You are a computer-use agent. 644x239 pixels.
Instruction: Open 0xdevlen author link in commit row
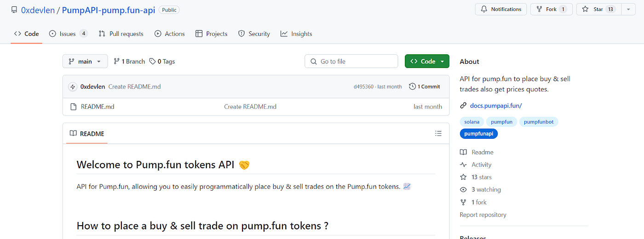[x=92, y=86]
